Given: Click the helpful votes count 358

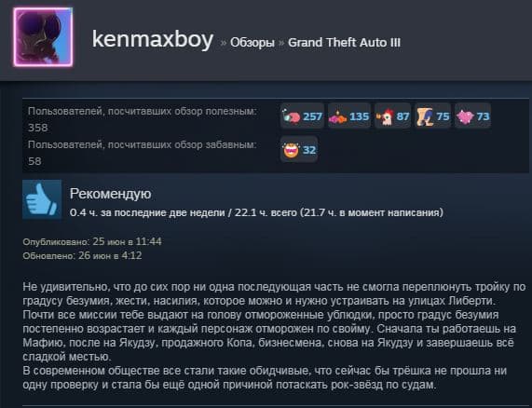Looking at the screenshot, I should pos(38,128).
